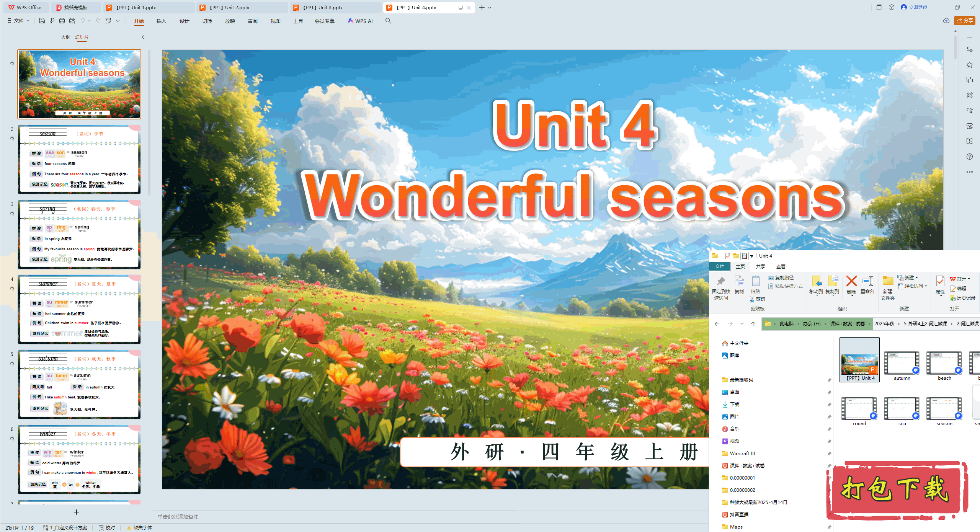Image resolution: width=980 pixels, height=532 pixels.
Task: Click the save icon in WPS toolbar
Action: point(42,21)
